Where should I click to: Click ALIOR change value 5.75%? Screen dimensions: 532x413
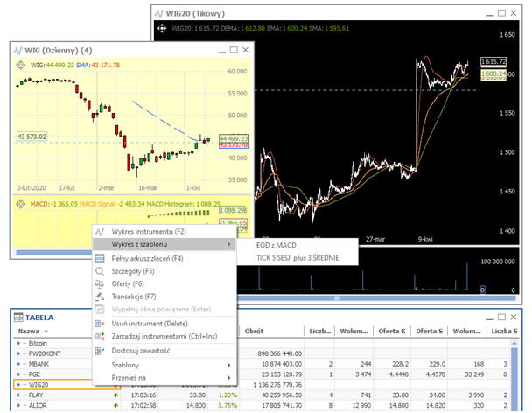point(227,405)
